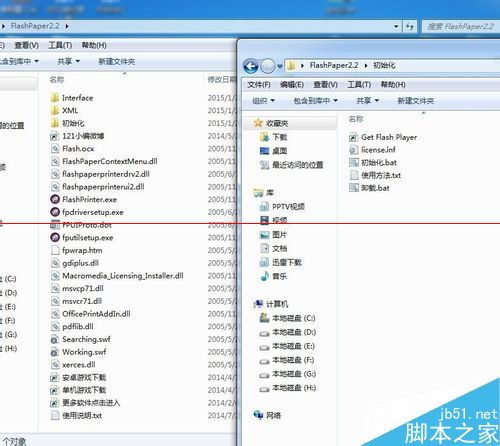Select Macromedia_Licensing_Installer.dll file
500x446 pixels.
click(123, 276)
